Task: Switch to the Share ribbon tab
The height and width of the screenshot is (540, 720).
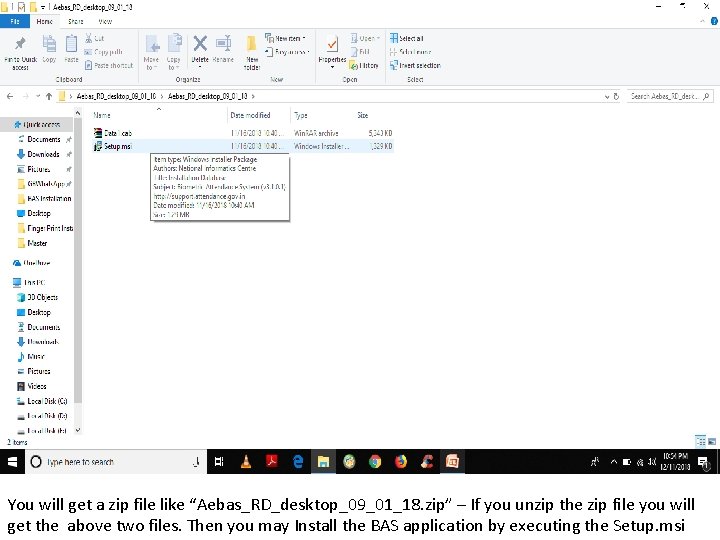Action: [75, 22]
